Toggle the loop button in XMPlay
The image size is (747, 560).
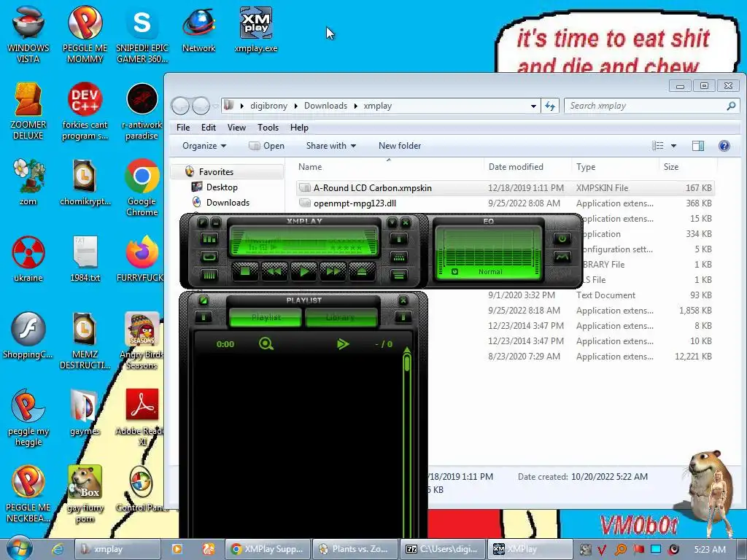point(209,257)
